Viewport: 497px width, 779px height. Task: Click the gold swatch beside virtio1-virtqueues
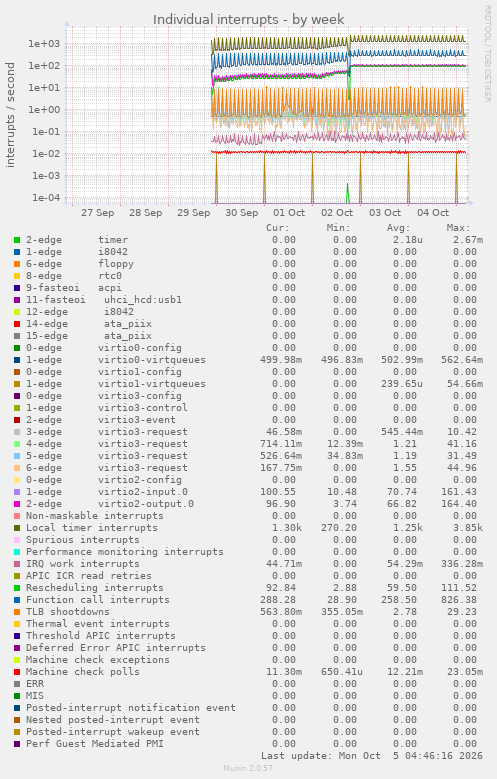tap(17, 384)
